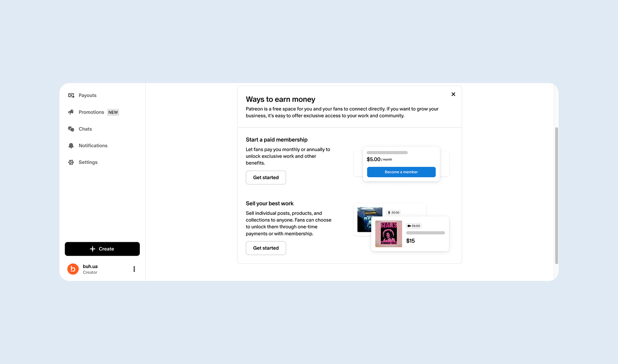This screenshot has height=364, width=618.
Task: Click the Chats speech bubbles icon
Action: pos(71,129)
